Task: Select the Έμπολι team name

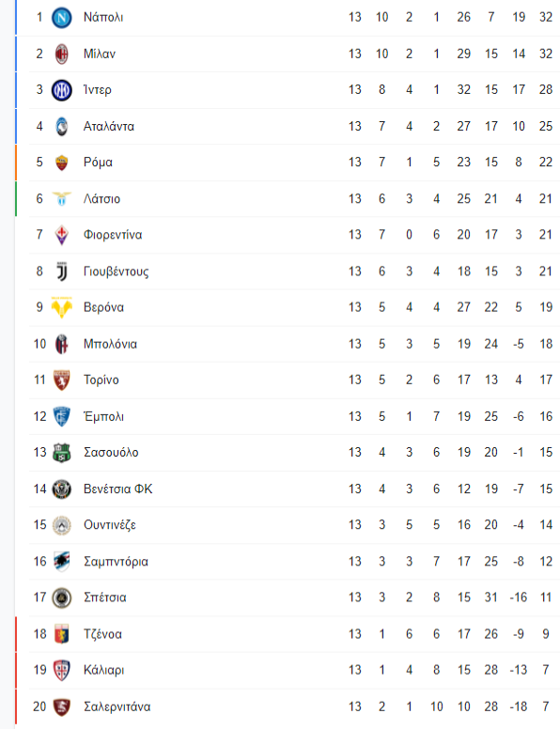Action: [103, 416]
